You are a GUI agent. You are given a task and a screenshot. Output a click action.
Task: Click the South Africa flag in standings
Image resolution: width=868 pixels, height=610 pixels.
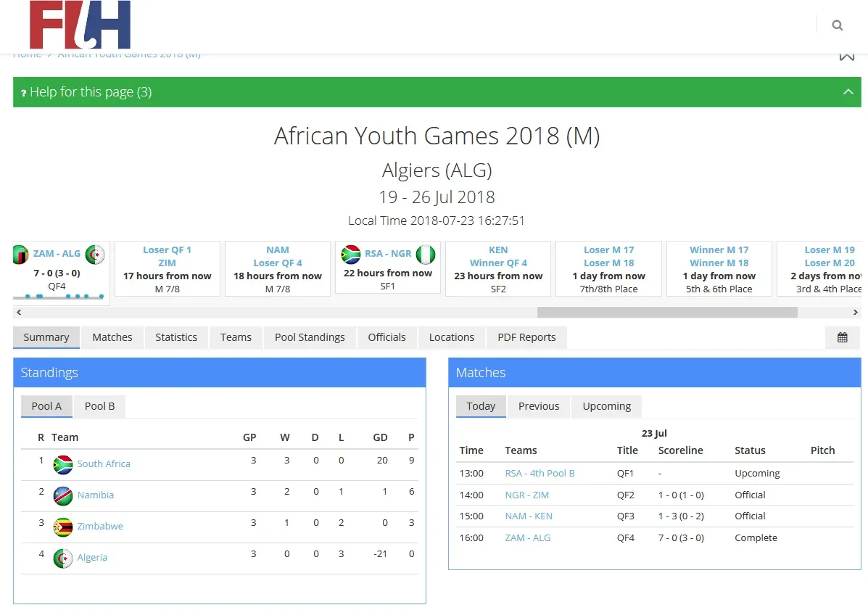pos(63,464)
